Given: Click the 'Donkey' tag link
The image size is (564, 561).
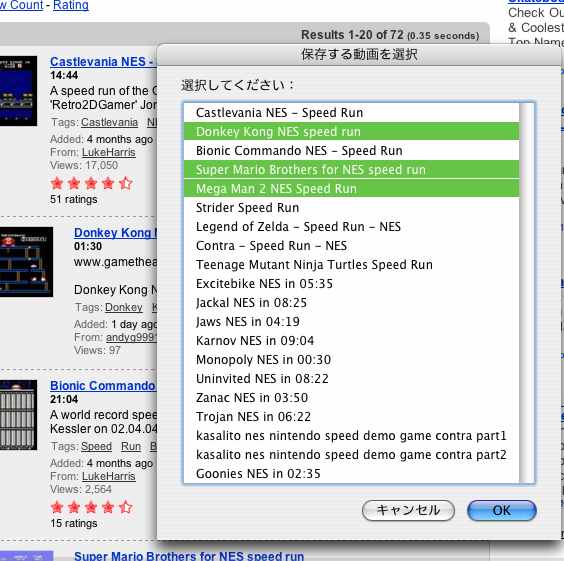Looking at the screenshot, I should pyautogui.click(x=124, y=307).
